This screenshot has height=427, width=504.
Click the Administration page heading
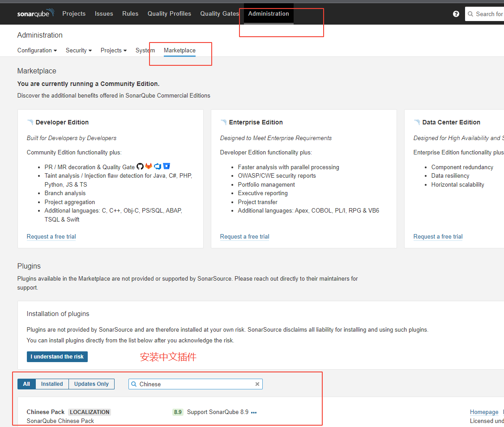(40, 35)
